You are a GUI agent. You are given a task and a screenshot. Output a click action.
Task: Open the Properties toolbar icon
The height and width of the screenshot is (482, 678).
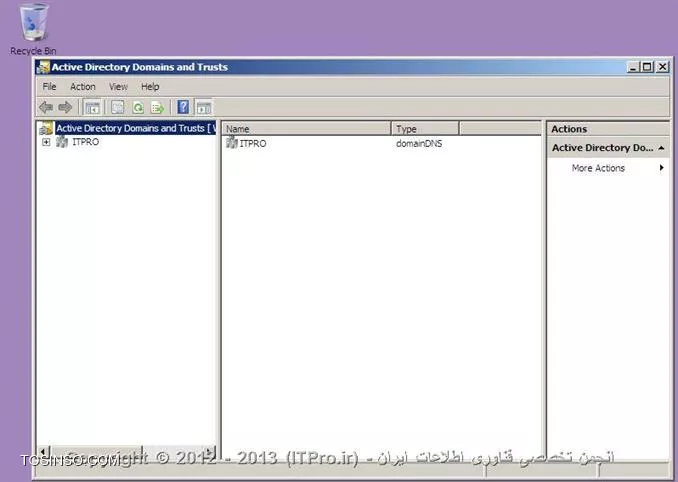[117, 107]
